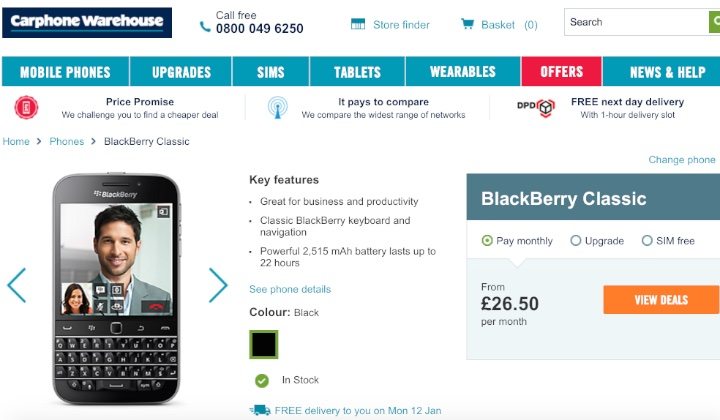Open the Offers menu tab
The width and height of the screenshot is (720, 420).
[x=561, y=72]
